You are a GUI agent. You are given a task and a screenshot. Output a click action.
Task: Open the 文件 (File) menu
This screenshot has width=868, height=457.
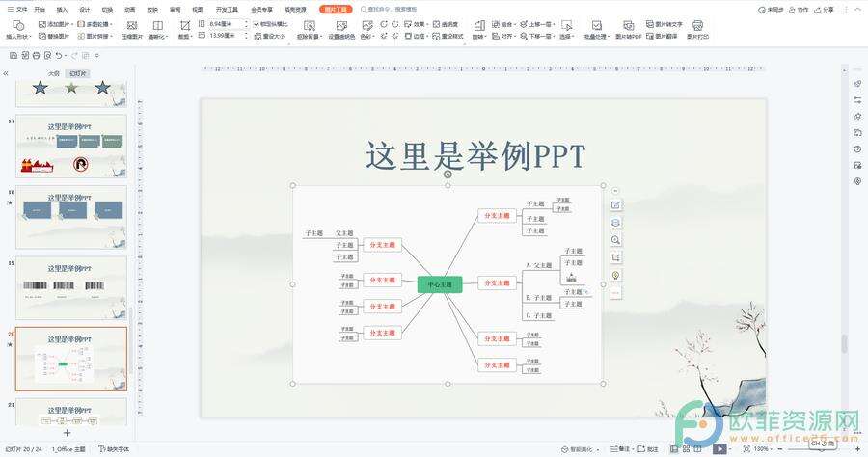[17, 10]
